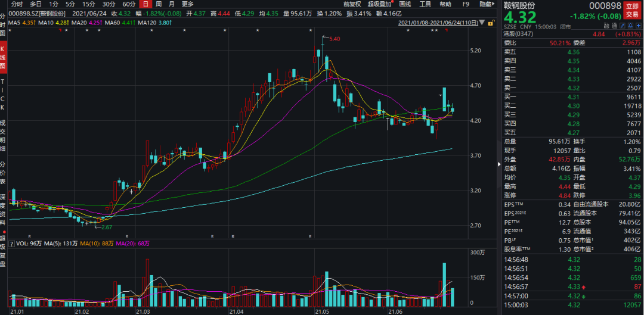Add stock to watchlist with plus icon
The height and width of the screenshot is (315, 644).
[639, 26]
